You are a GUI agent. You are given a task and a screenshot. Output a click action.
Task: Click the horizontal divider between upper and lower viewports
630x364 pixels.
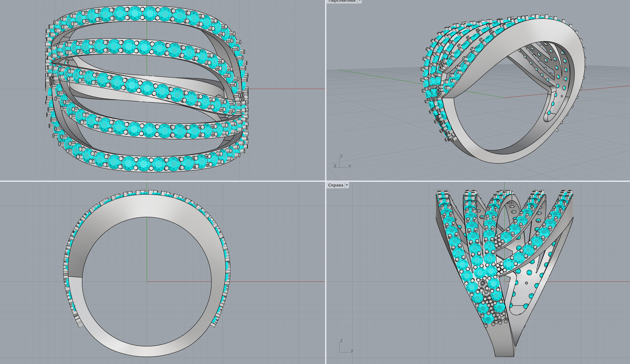161,181
